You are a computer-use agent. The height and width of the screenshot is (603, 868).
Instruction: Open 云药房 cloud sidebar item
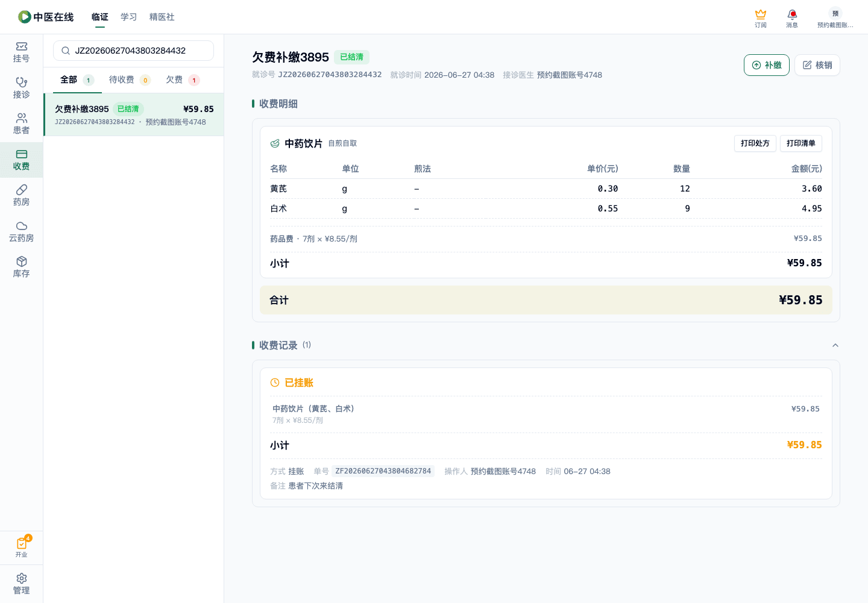pos(21,231)
